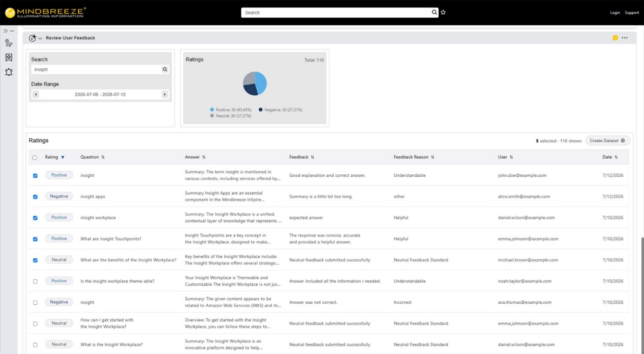Viewport: 644px width, 354px height.
Task: Click the Negative legend dot in Ratings chart
Action: point(261,110)
